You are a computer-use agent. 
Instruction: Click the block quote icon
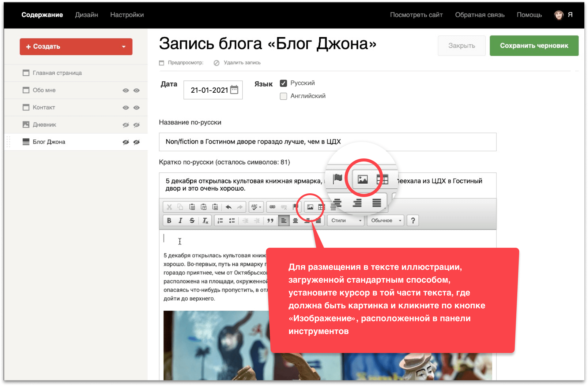tap(270, 221)
